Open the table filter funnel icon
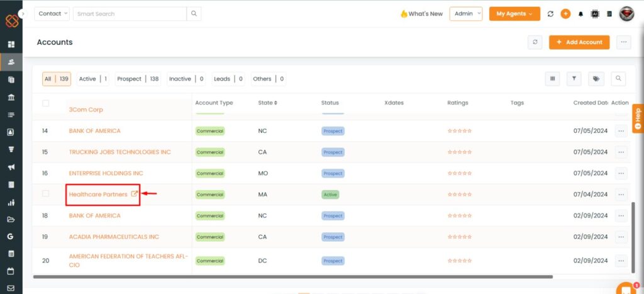This screenshot has height=294, width=644. pos(574,79)
